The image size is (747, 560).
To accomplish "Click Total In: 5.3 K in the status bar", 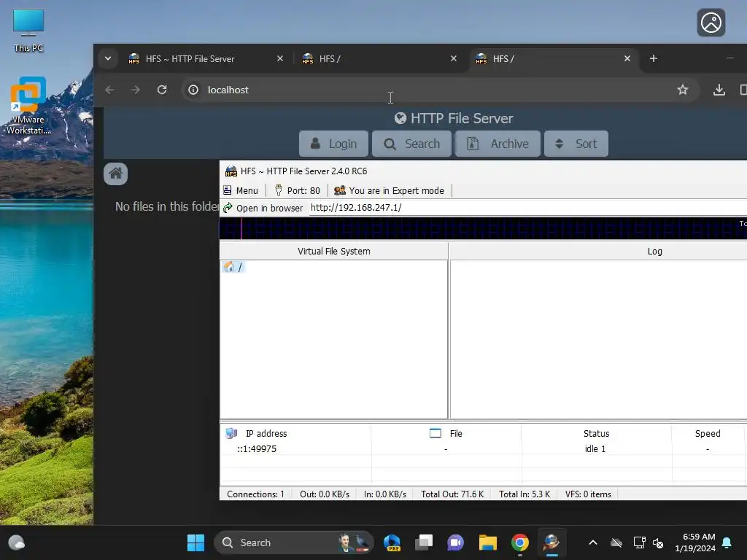I will [x=525, y=494].
